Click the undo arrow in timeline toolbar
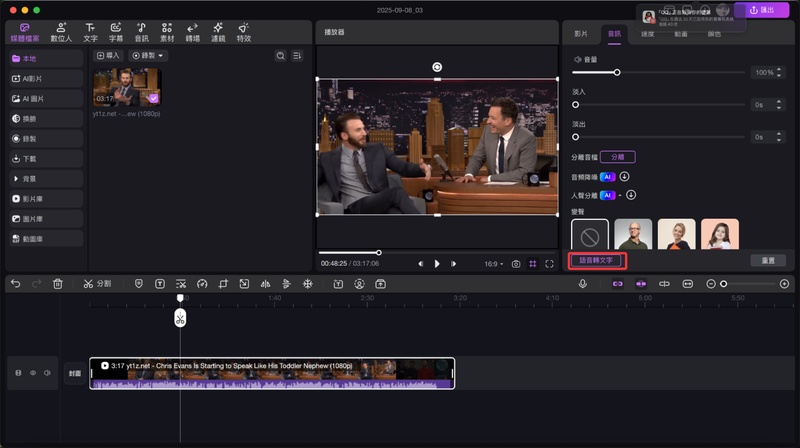The width and height of the screenshot is (800, 448). pyautogui.click(x=15, y=284)
